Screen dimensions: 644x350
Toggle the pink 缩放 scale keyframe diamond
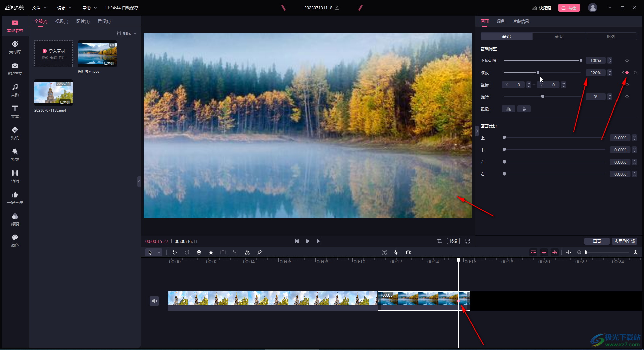click(627, 73)
